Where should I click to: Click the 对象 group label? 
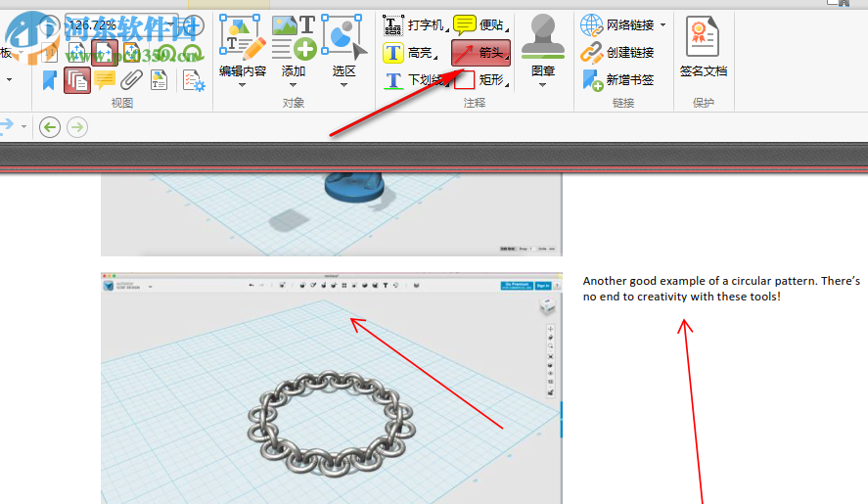pyautogui.click(x=294, y=103)
